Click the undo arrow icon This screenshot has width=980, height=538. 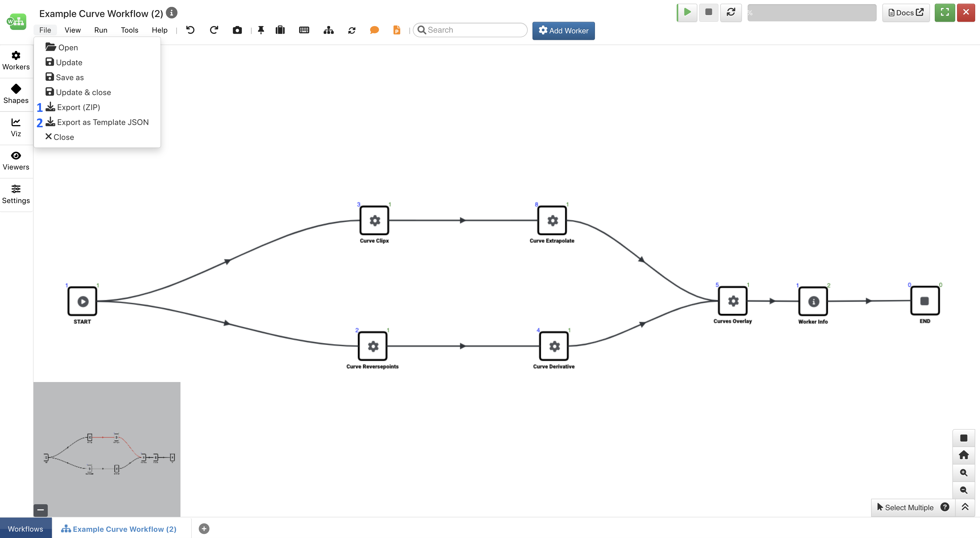[190, 30]
